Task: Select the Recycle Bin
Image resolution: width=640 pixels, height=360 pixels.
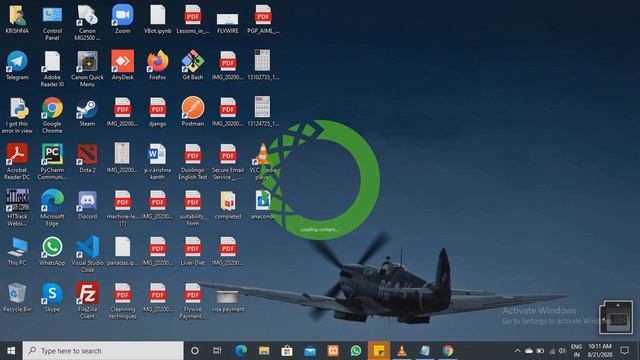Action: [17, 298]
